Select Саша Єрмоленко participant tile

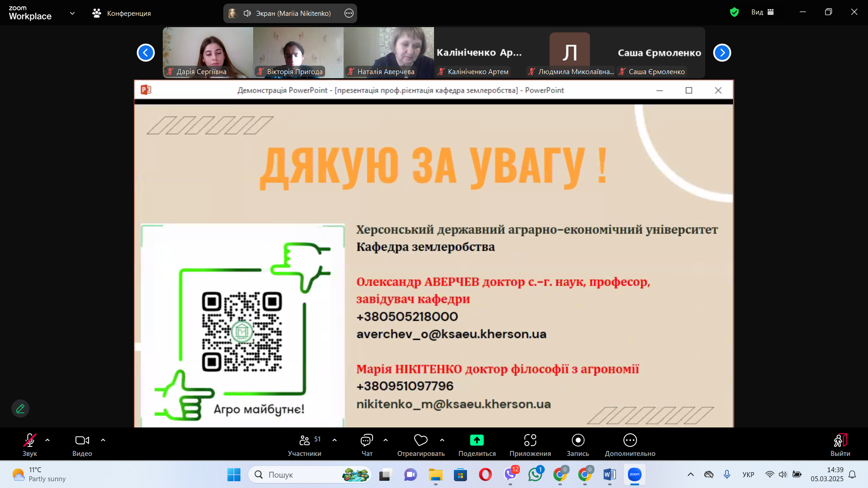point(660,52)
